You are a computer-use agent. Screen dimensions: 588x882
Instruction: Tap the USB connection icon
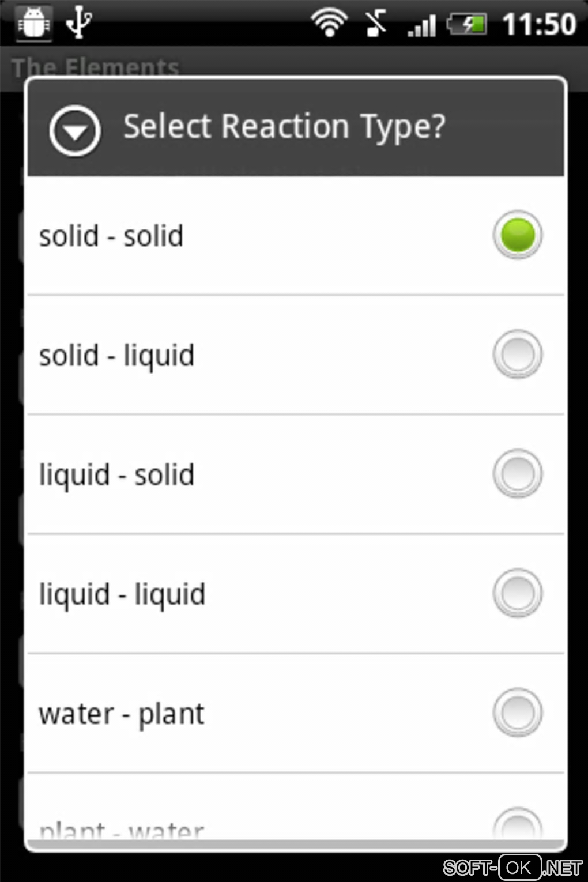(78, 23)
